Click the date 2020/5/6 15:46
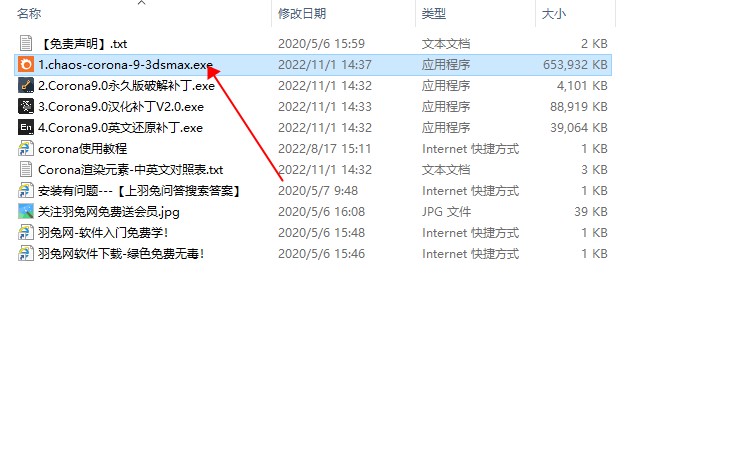Image resolution: width=738 pixels, height=476 pixels. pyautogui.click(x=321, y=254)
